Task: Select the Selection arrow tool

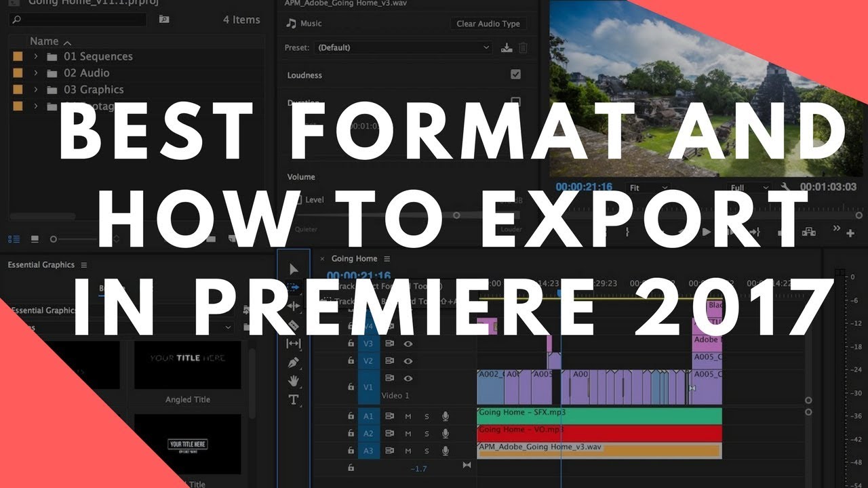Action: pyautogui.click(x=294, y=270)
